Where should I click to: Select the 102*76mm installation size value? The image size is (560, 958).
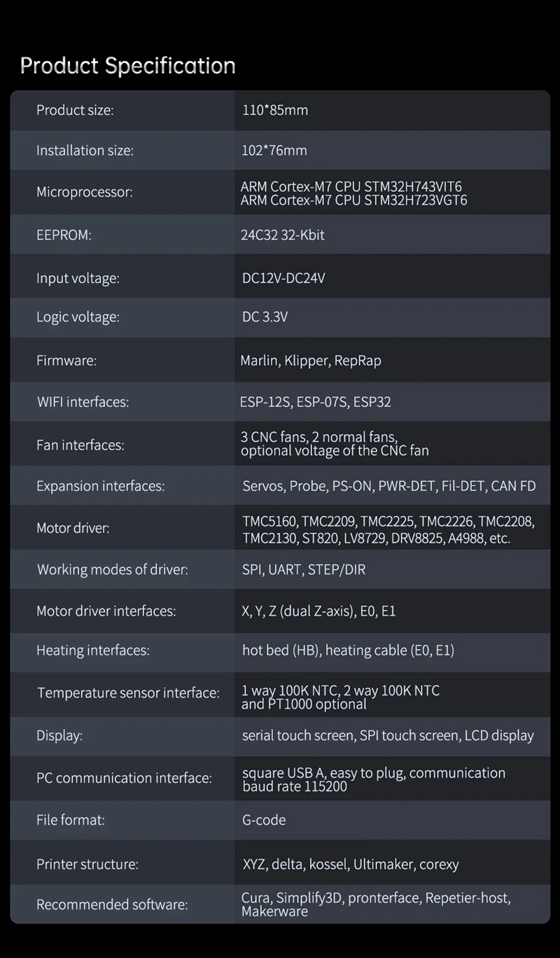tap(274, 151)
